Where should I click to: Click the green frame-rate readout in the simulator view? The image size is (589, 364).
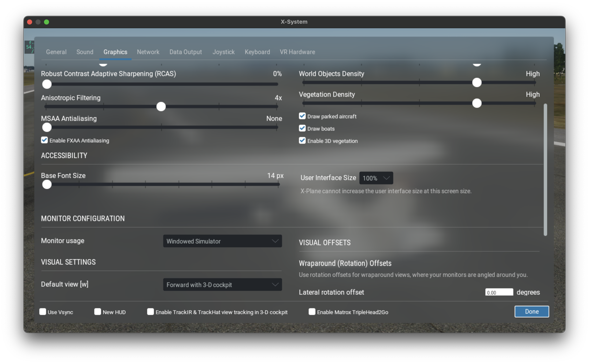point(30,47)
